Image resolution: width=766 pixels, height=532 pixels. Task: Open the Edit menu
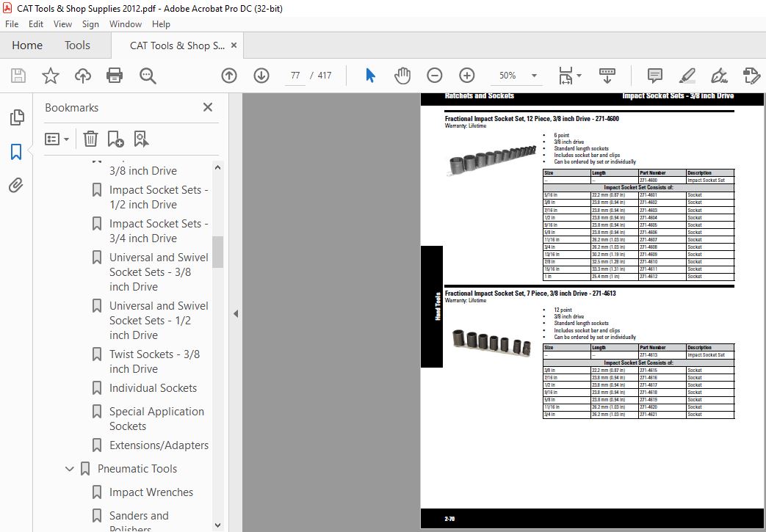click(36, 24)
